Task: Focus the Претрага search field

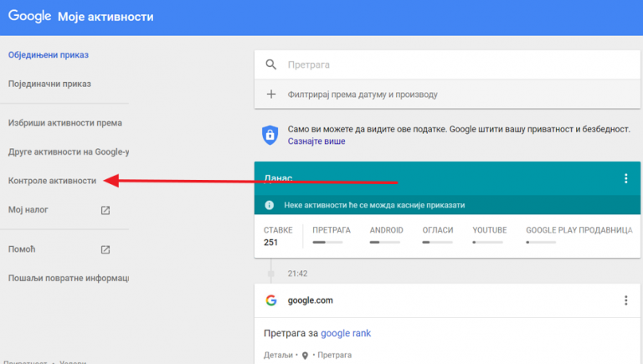Action: [x=447, y=64]
